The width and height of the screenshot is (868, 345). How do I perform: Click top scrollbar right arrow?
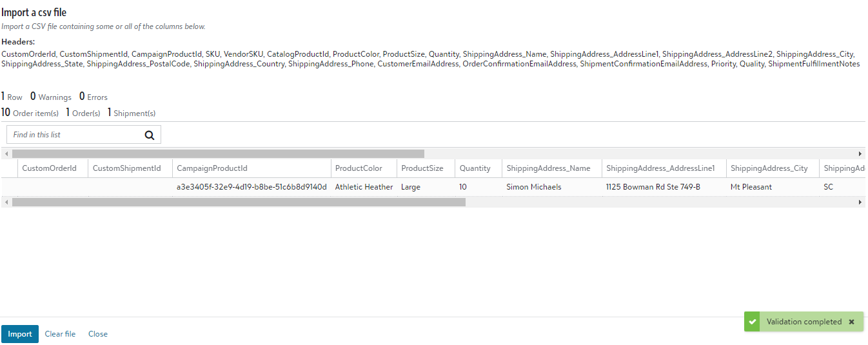tap(860, 154)
